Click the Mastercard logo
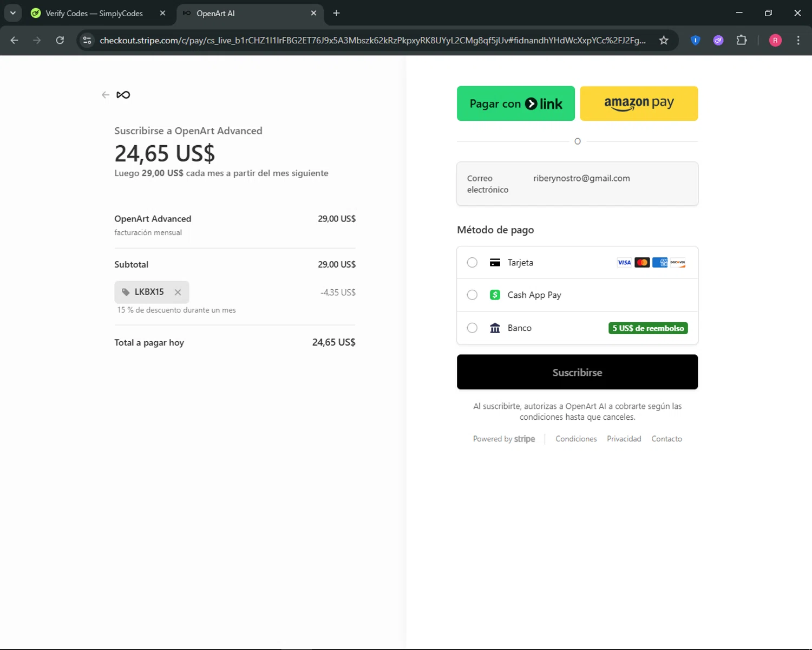This screenshot has height=650, width=812. click(x=642, y=263)
